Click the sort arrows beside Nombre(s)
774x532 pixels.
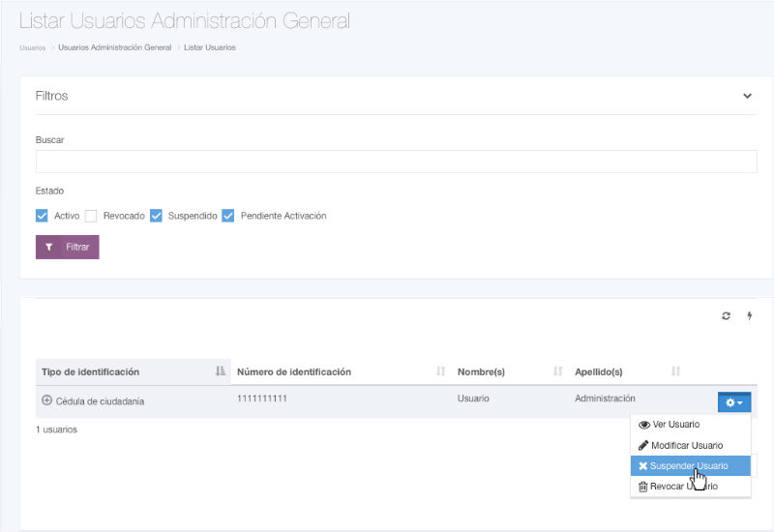click(558, 371)
